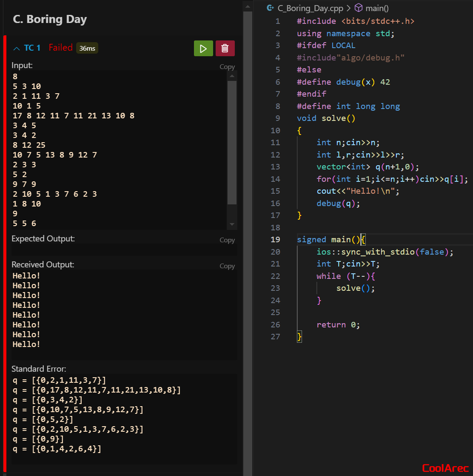
Task: Click line number 19 in gutter
Action: 275,240
